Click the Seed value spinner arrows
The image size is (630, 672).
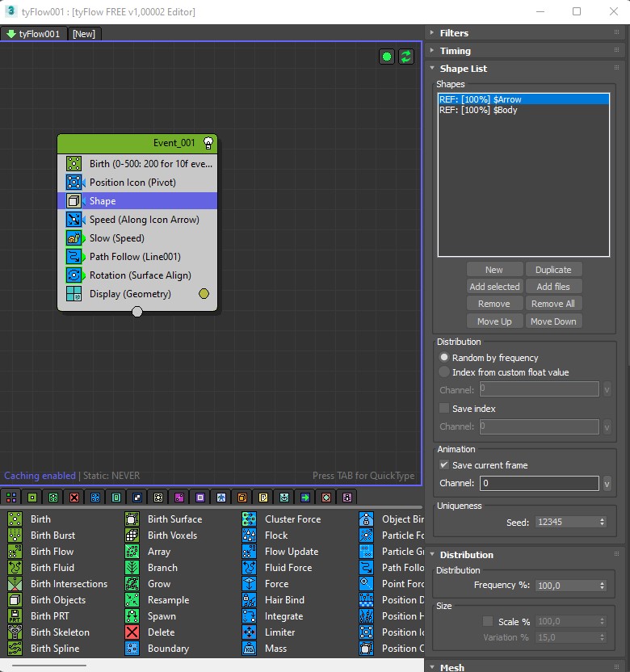603,522
